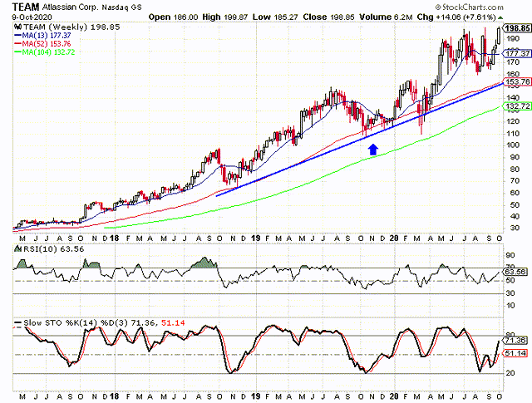Click the red 51.14 value in STO label
532x403 pixels.
point(173,323)
